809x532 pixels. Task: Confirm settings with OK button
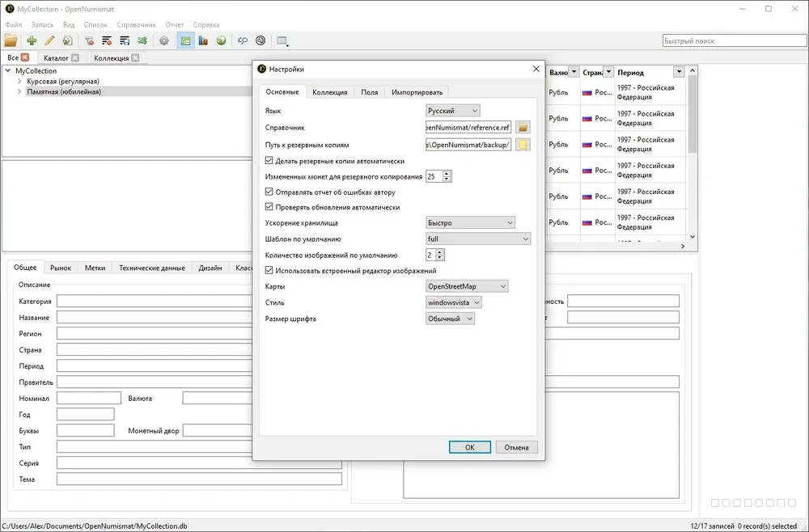pos(469,447)
